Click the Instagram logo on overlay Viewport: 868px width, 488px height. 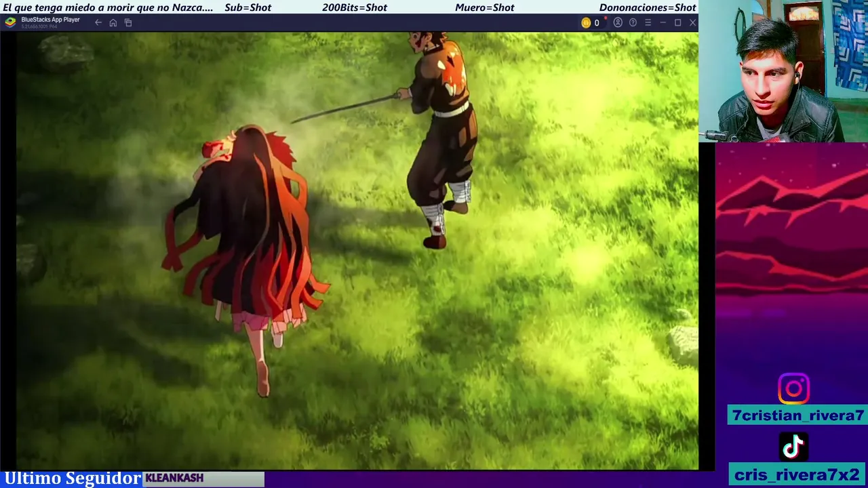pos(793,388)
